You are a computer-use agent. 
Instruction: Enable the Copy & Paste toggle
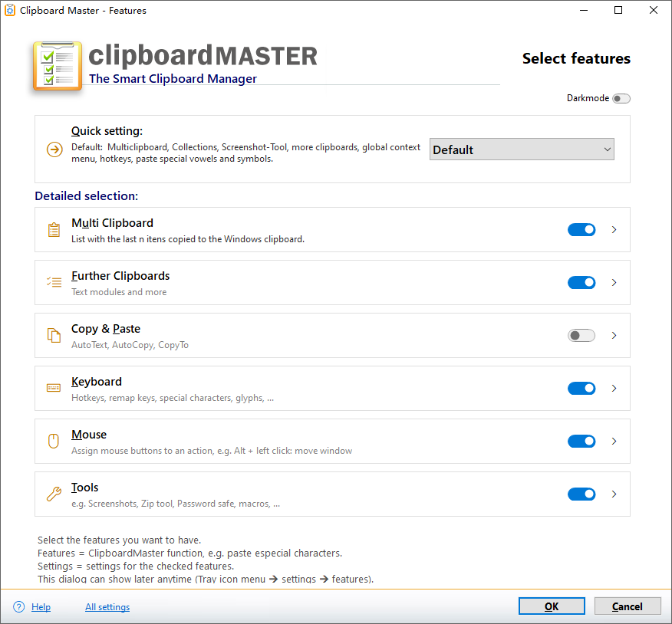tap(581, 335)
